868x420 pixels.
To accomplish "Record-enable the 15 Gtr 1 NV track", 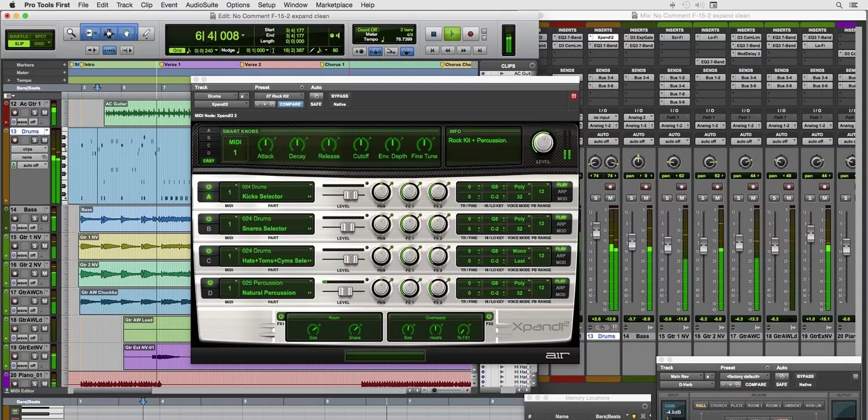I will click(x=14, y=246).
